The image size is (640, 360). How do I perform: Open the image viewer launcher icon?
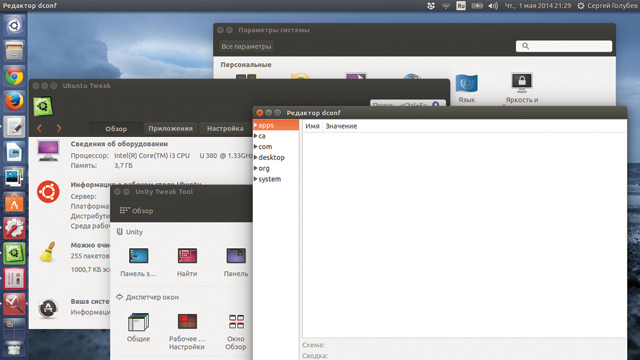pos(14,178)
